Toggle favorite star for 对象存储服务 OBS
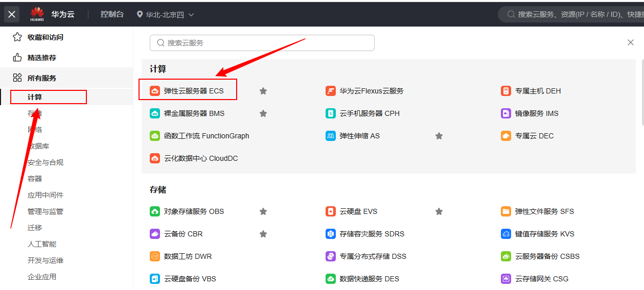 click(x=263, y=211)
